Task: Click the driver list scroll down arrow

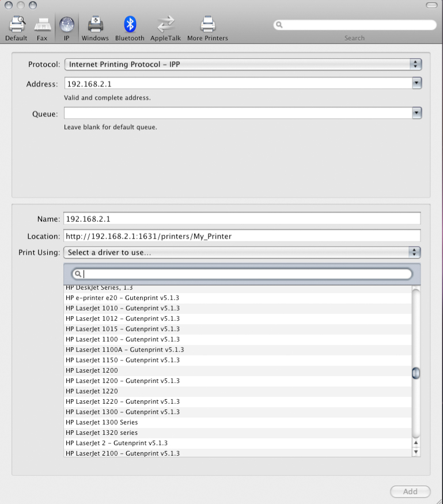Action: (416, 452)
